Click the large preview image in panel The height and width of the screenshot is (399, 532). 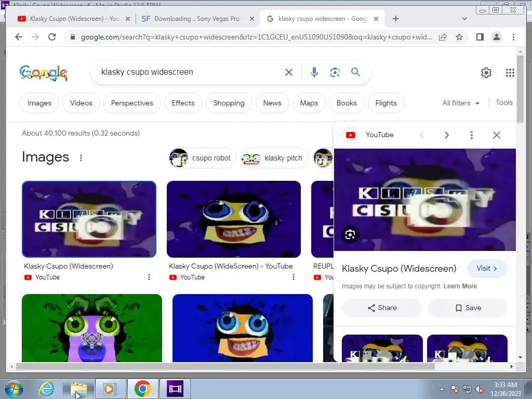click(425, 199)
